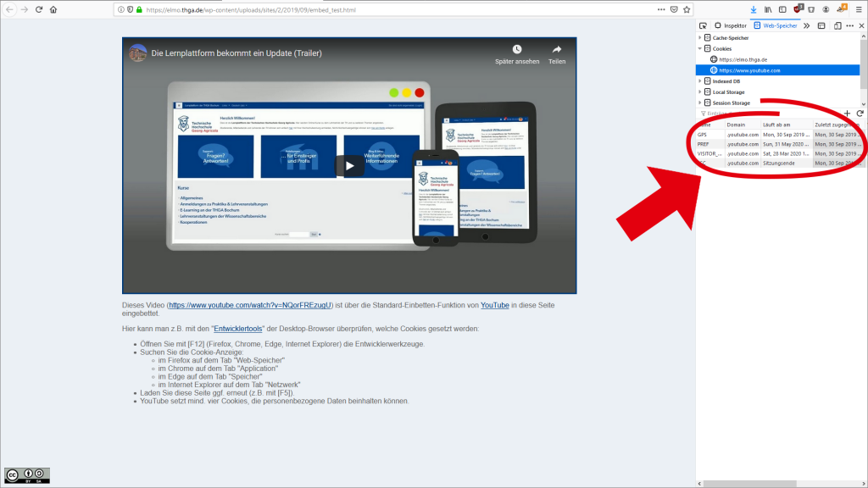Show more devtools tabs chevron

click(x=807, y=25)
